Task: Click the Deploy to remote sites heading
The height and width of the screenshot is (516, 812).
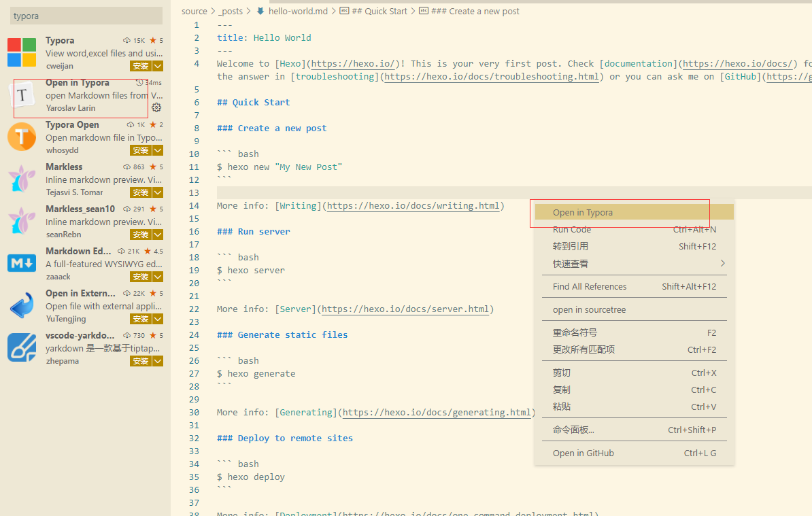Action: pyautogui.click(x=285, y=438)
